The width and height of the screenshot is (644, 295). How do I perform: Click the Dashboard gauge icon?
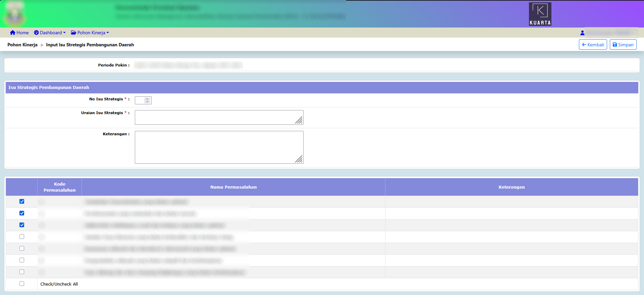pos(36,33)
